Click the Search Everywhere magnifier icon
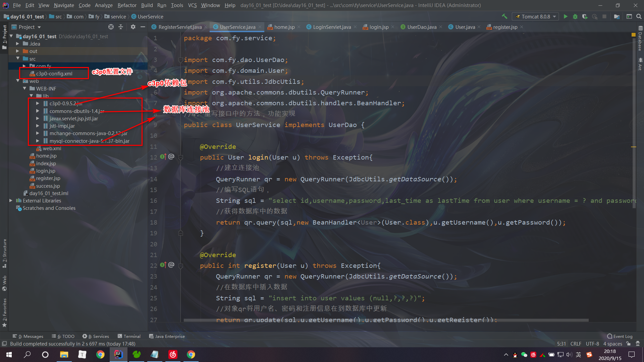The image size is (644, 362). (639, 16)
